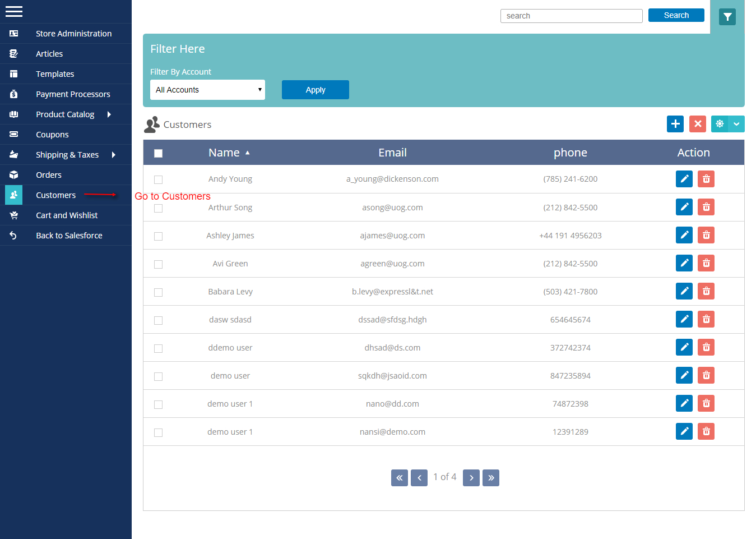Add a new customer with plus icon
Image resolution: width=756 pixels, height=539 pixels.
tap(675, 124)
